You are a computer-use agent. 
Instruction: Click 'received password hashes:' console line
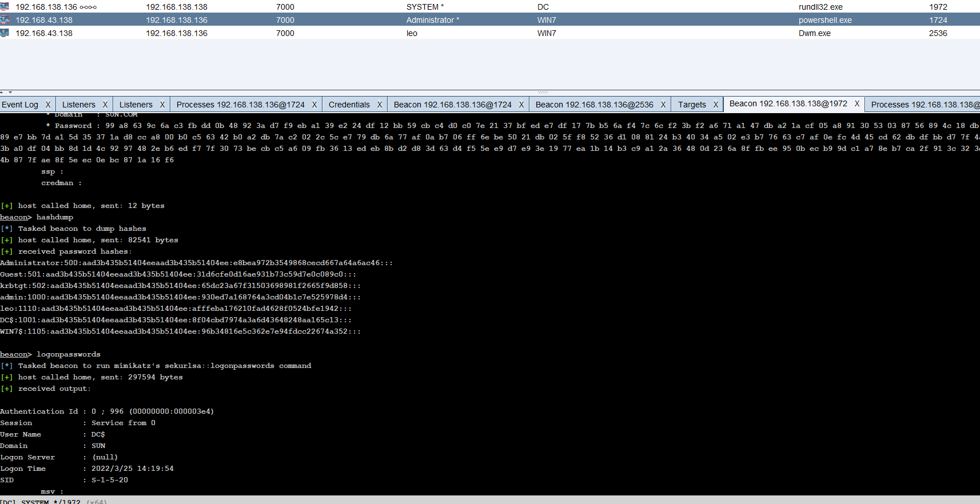(x=66, y=251)
